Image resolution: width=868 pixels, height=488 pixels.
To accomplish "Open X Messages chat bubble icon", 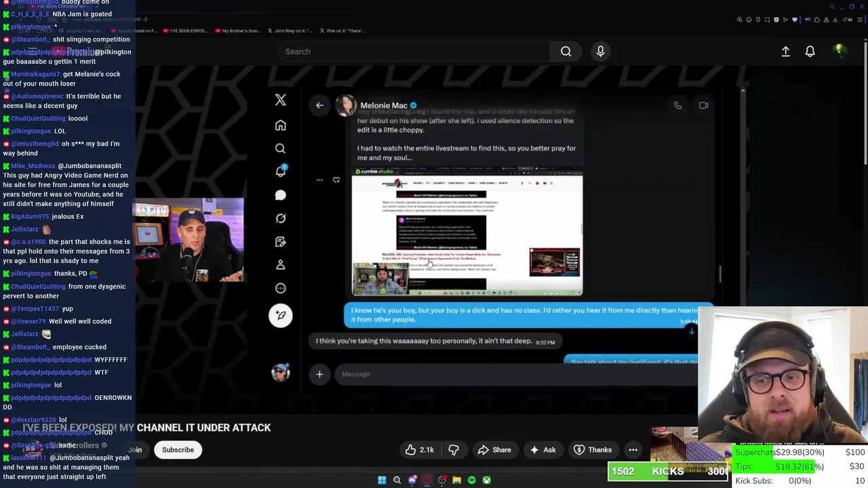I will [x=280, y=195].
